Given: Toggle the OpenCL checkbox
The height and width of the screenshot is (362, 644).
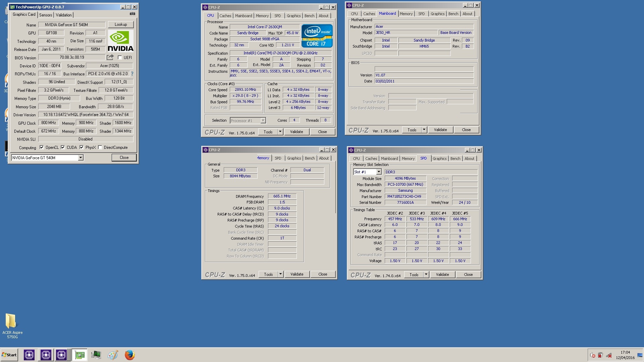Looking at the screenshot, I should click(x=42, y=147).
